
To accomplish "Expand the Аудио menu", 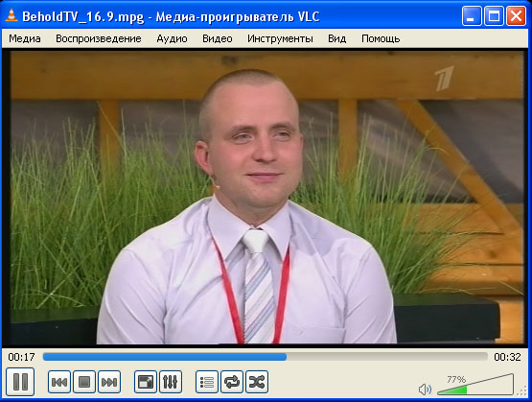I will (172, 39).
